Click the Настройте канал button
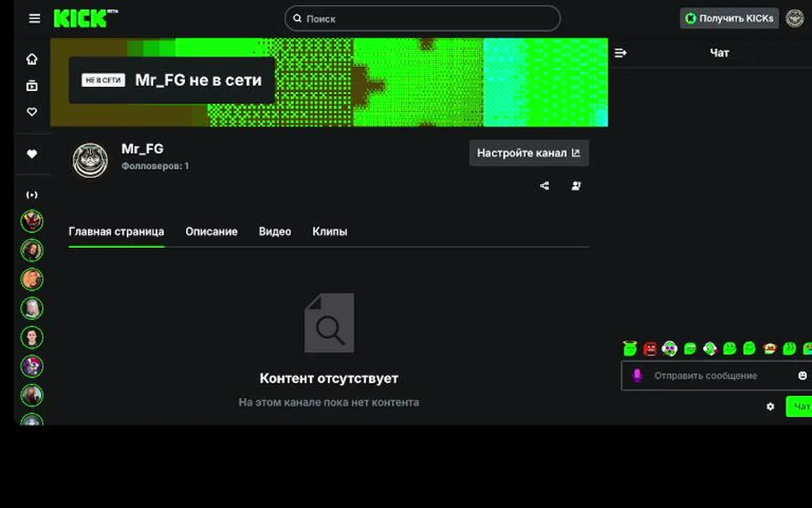The width and height of the screenshot is (812, 508). [x=529, y=153]
